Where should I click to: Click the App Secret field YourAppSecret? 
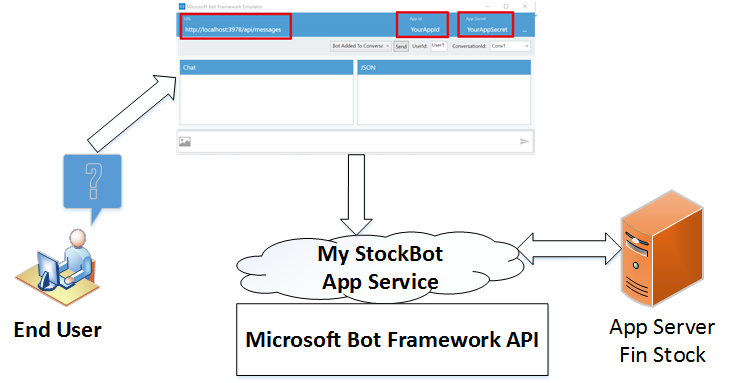coord(485,25)
